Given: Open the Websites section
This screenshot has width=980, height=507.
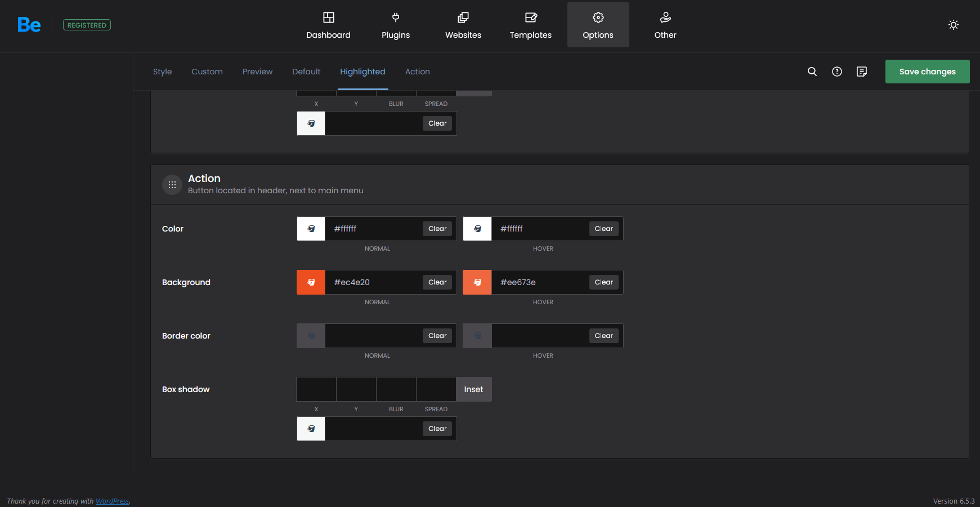Looking at the screenshot, I should 463,25.
